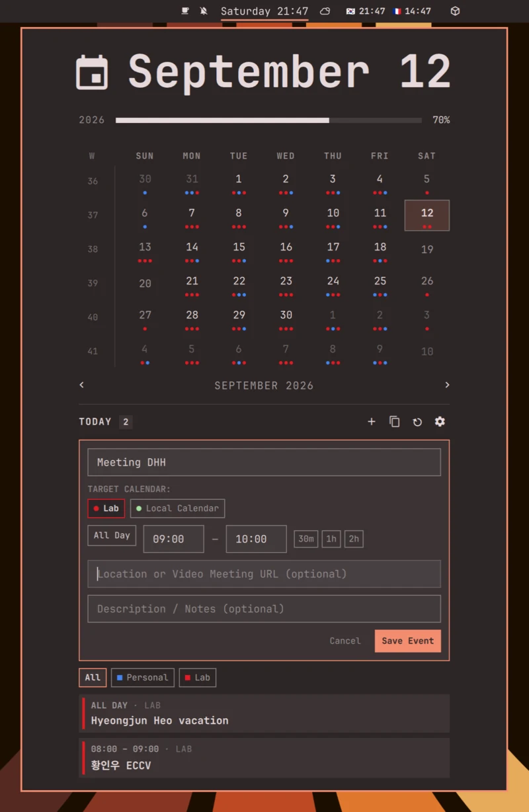The height and width of the screenshot is (812, 529).
Task: Select August 31 in the calendar
Action: pyautogui.click(x=192, y=182)
